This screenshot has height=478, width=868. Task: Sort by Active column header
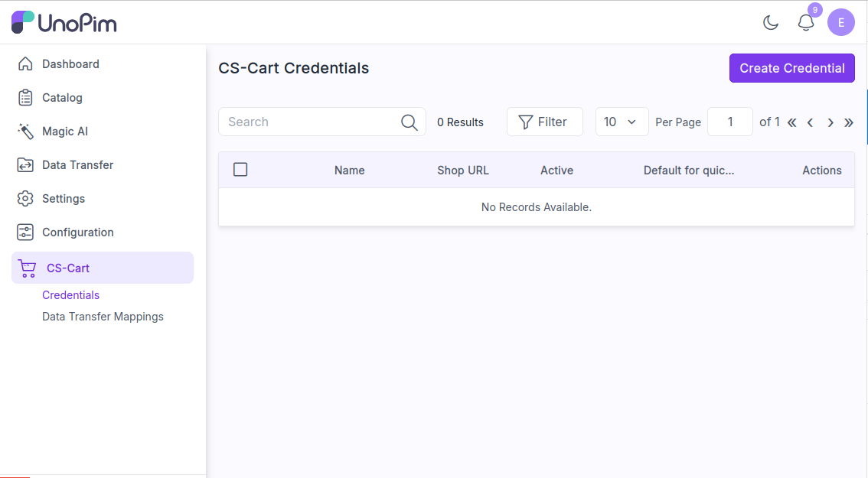(557, 171)
